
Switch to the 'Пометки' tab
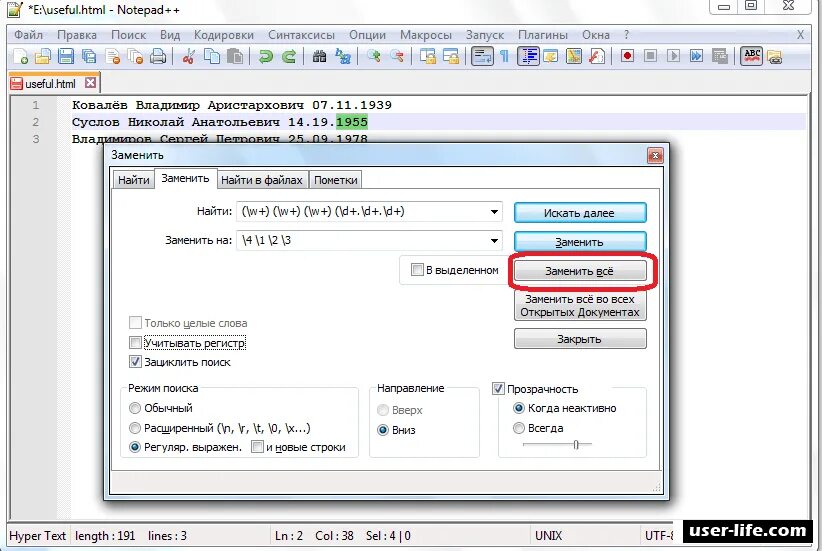336,180
